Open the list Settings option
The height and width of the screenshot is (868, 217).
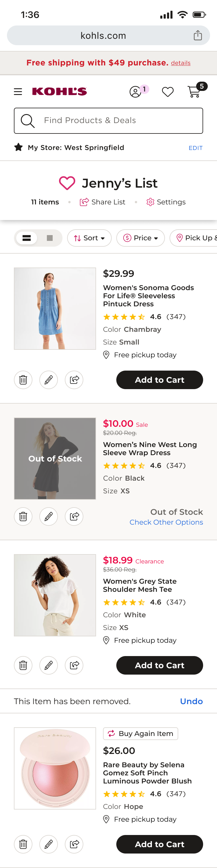(166, 202)
